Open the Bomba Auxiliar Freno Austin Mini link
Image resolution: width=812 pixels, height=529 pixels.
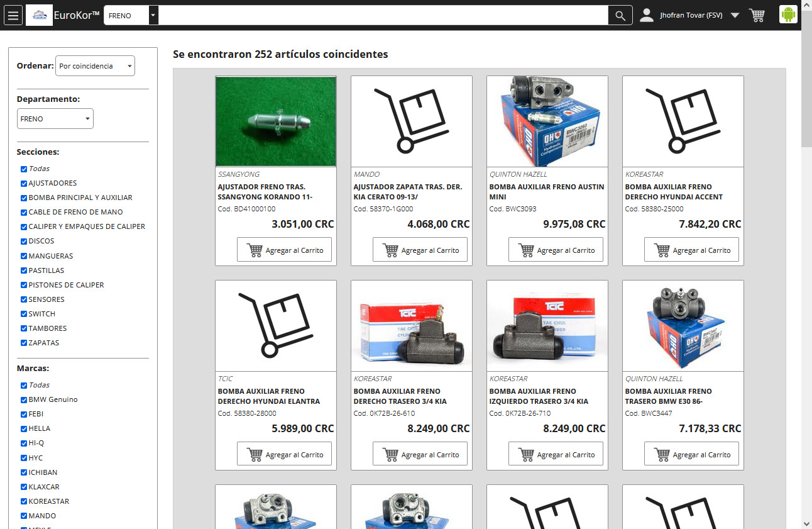(x=546, y=192)
